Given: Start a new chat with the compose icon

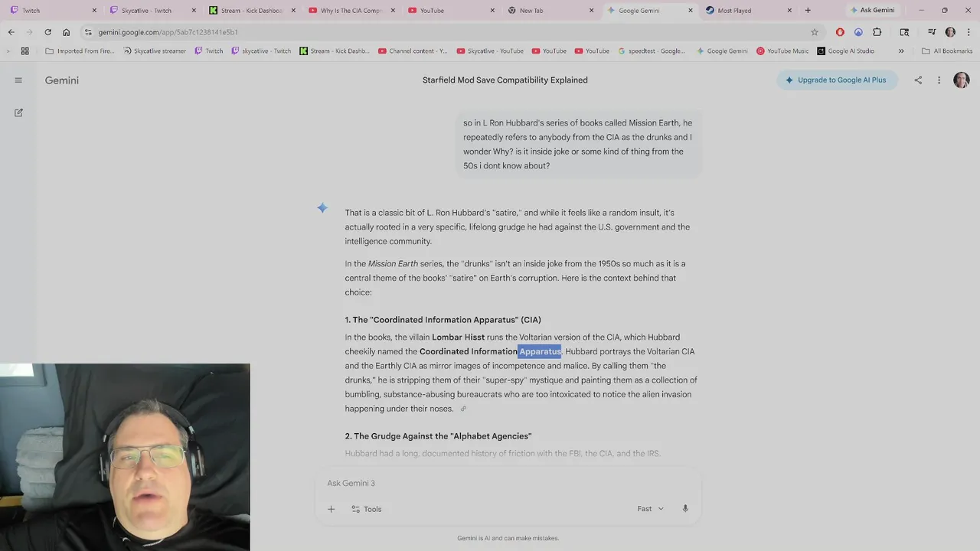Looking at the screenshot, I should coord(18,112).
